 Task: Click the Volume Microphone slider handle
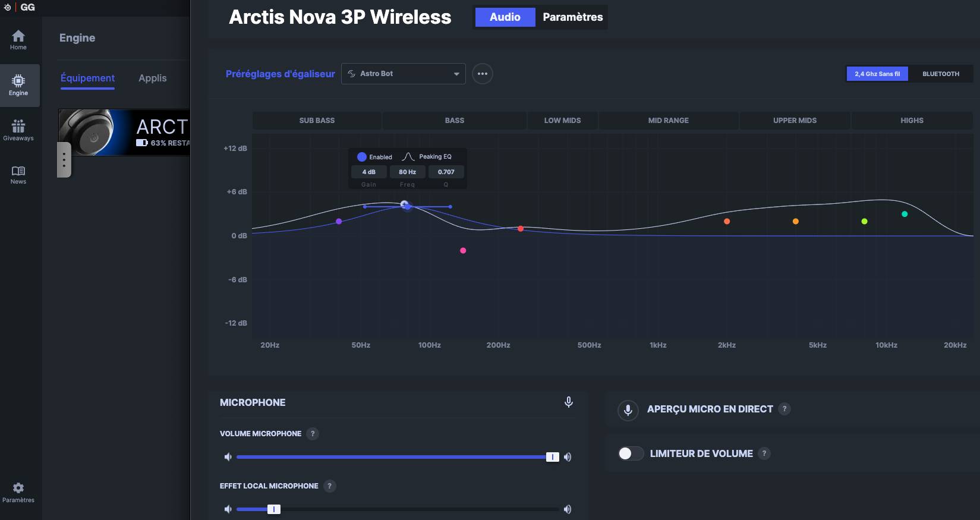pyautogui.click(x=553, y=457)
